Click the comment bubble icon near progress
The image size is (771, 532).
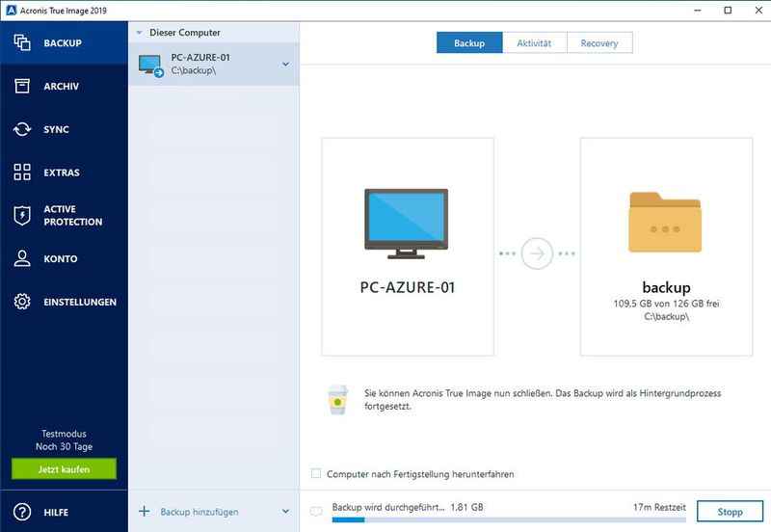(316, 512)
